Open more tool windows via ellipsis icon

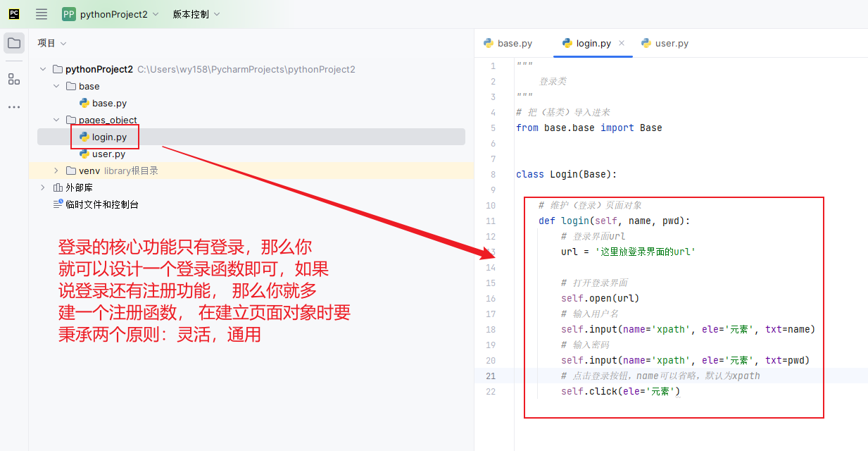tap(14, 106)
